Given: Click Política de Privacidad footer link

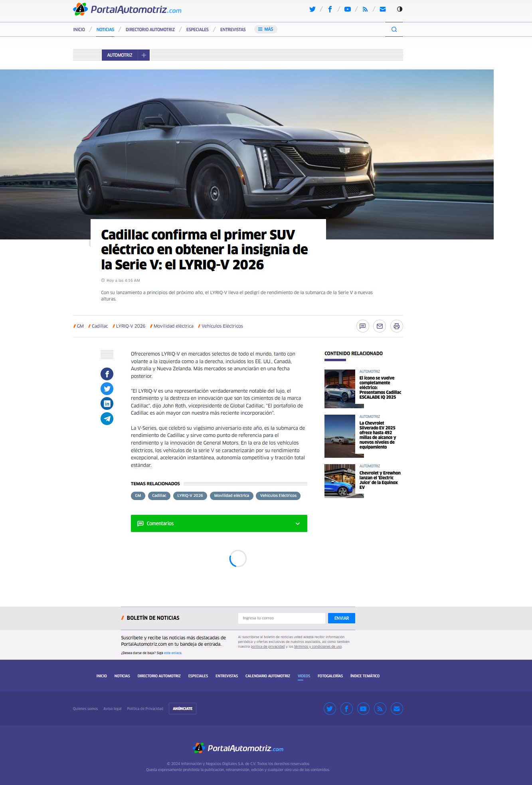Looking at the screenshot, I should point(145,709).
